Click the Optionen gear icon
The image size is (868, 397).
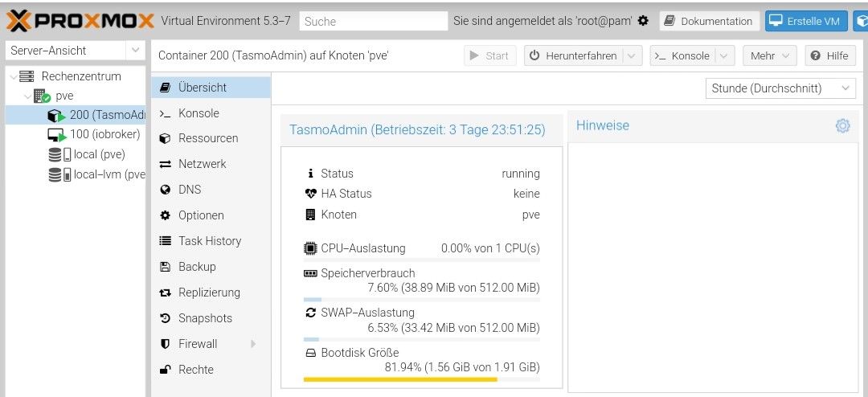pos(165,215)
